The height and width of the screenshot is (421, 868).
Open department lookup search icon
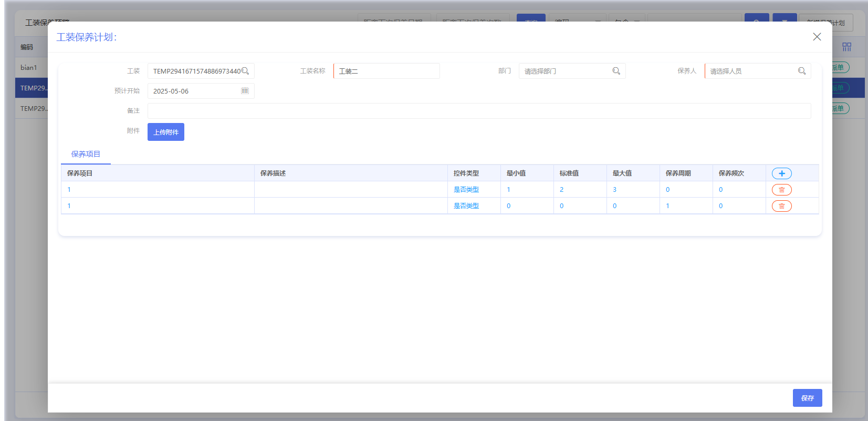[616, 71]
